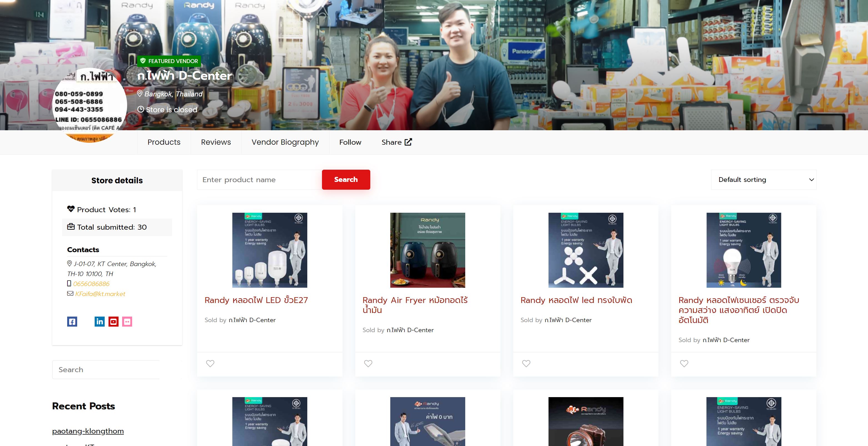This screenshot has width=868, height=446.
Task: Click the phone number 0656086886 link
Action: pos(91,284)
